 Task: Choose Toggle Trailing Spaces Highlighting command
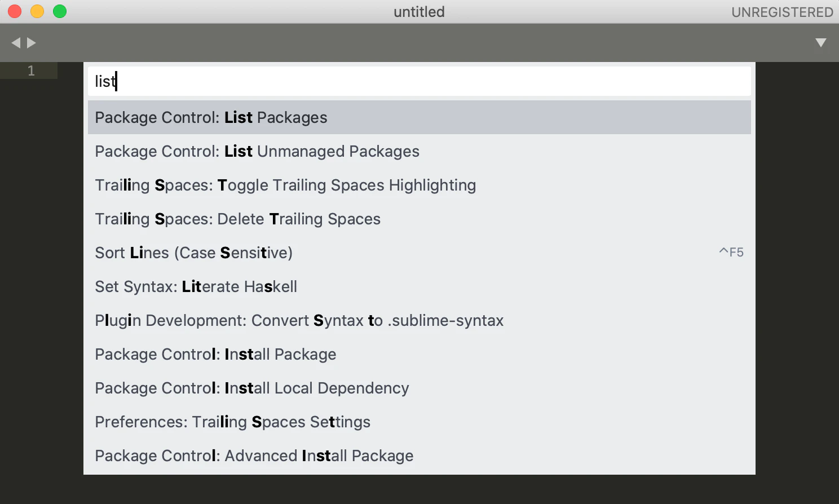419,185
